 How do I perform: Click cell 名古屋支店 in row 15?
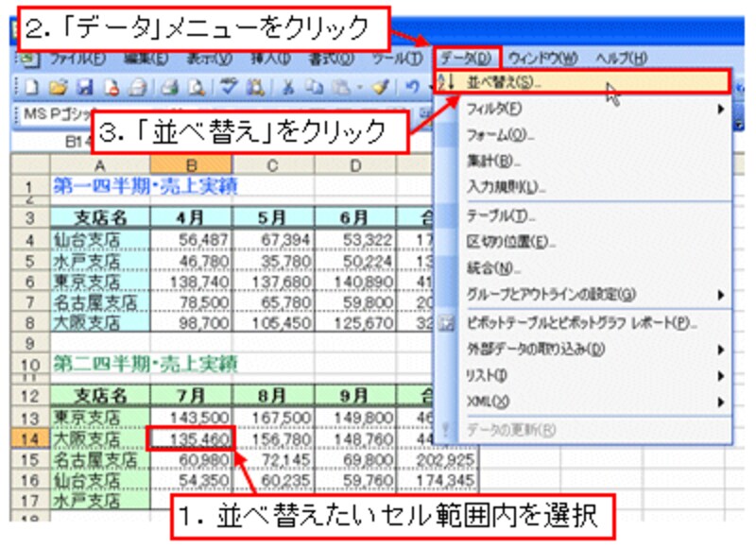(x=100, y=460)
